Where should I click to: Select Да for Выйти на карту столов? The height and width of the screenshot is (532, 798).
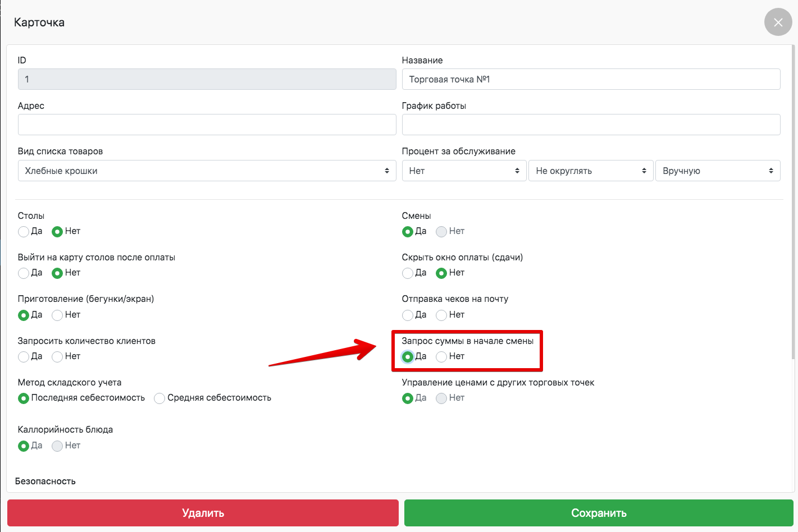pyautogui.click(x=24, y=273)
